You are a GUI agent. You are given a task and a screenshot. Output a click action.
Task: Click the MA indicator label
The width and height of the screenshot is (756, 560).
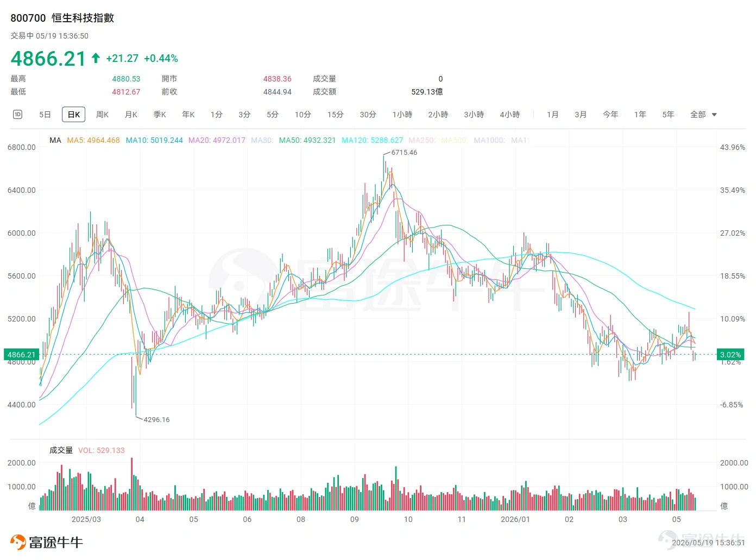click(55, 140)
